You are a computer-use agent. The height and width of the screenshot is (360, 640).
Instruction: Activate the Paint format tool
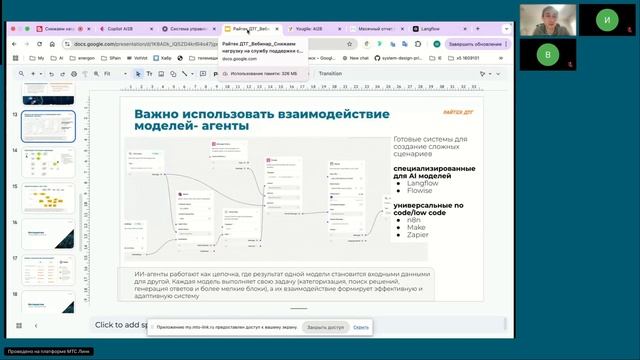85,74
